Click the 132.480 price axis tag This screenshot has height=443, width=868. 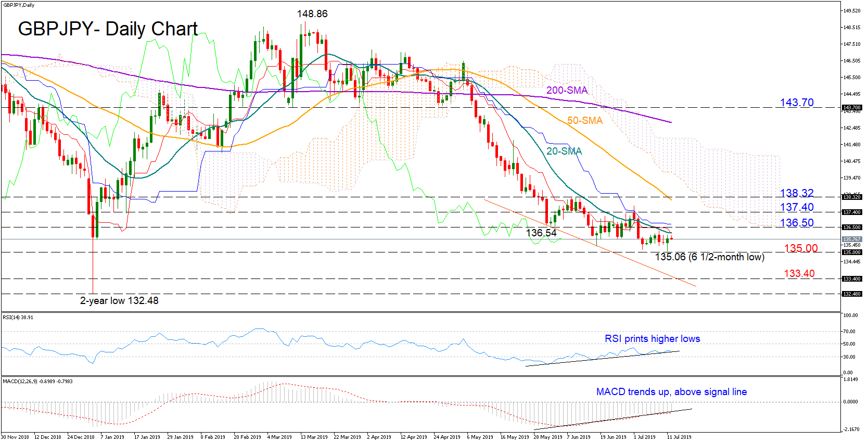click(852, 294)
